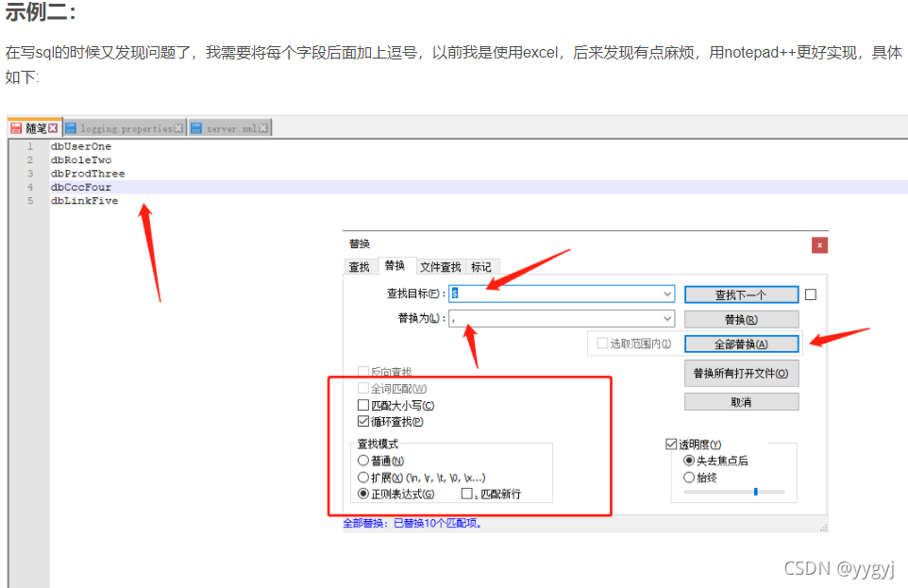Click into the 替换为 text field
This screenshot has height=588, width=908.
[x=557, y=319]
